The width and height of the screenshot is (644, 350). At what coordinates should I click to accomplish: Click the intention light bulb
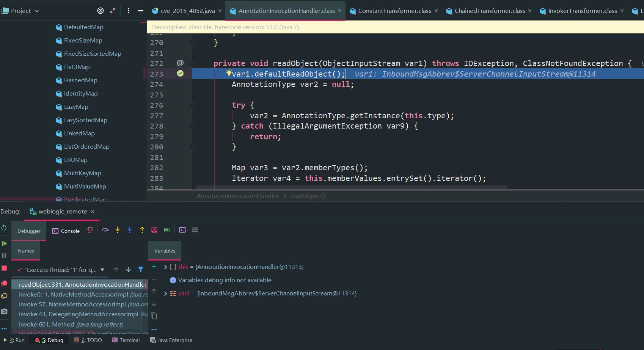tap(229, 72)
